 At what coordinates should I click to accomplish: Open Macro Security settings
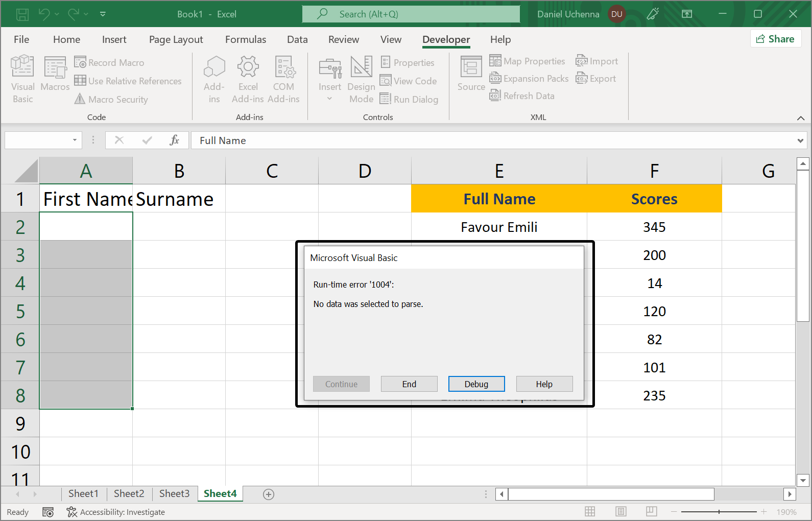click(x=111, y=99)
